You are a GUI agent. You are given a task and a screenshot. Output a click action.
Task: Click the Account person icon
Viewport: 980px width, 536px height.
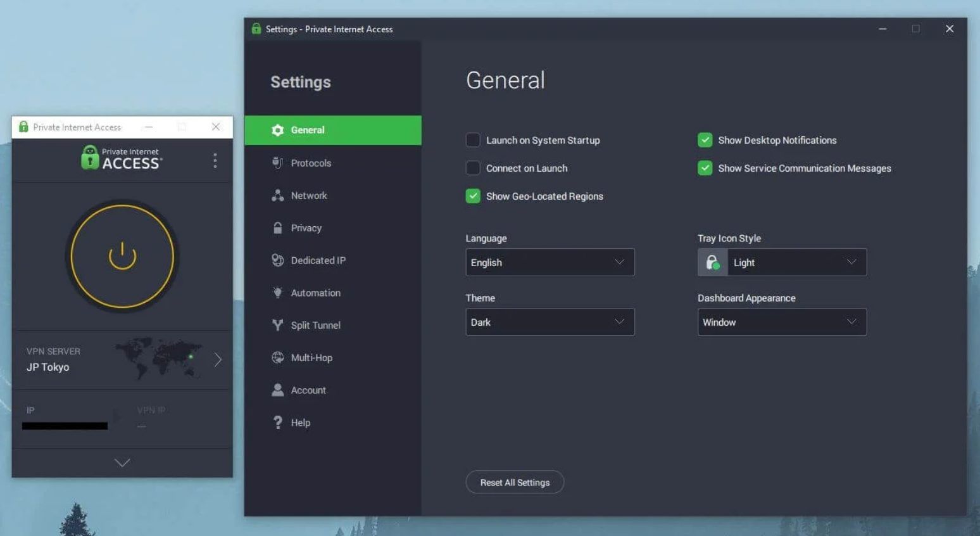277,390
